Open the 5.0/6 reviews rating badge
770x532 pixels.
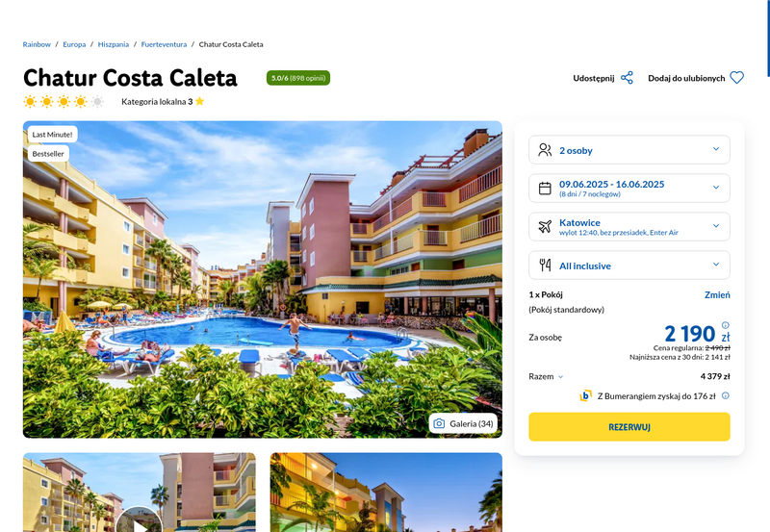pos(298,78)
